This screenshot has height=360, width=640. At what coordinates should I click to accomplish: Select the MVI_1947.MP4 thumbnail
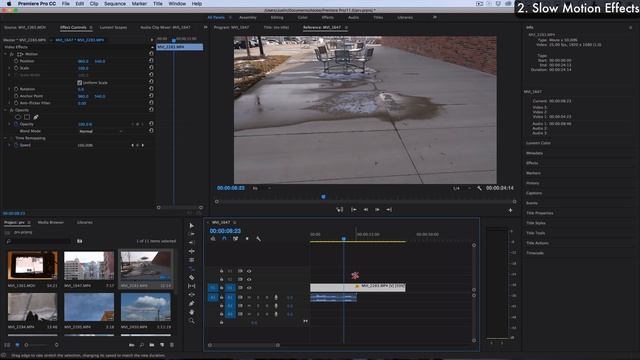click(x=89, y=265)
